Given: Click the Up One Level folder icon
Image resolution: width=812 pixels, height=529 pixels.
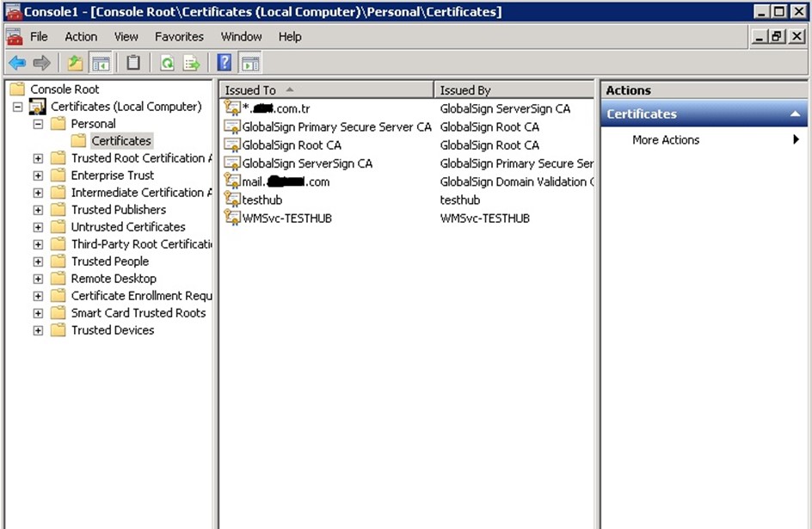Looking at the screenshot, I should 76,63.
